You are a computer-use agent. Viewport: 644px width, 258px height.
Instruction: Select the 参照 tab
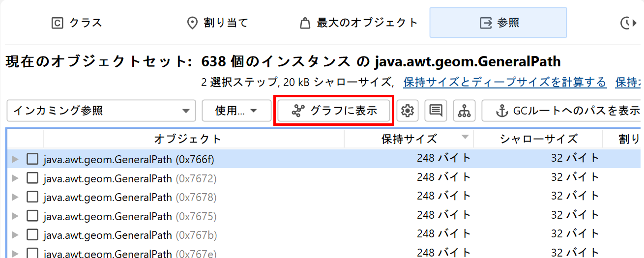(x=498, y=23)
